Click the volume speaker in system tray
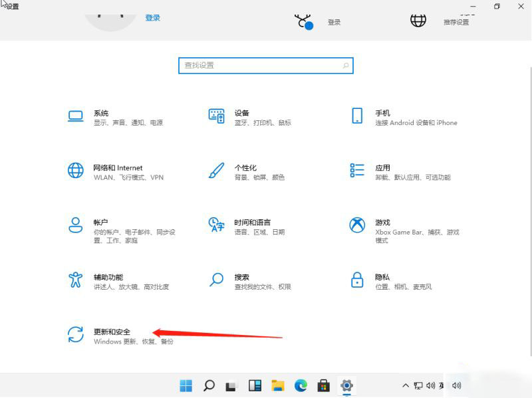Screen dimensions: 532x398 430,385
